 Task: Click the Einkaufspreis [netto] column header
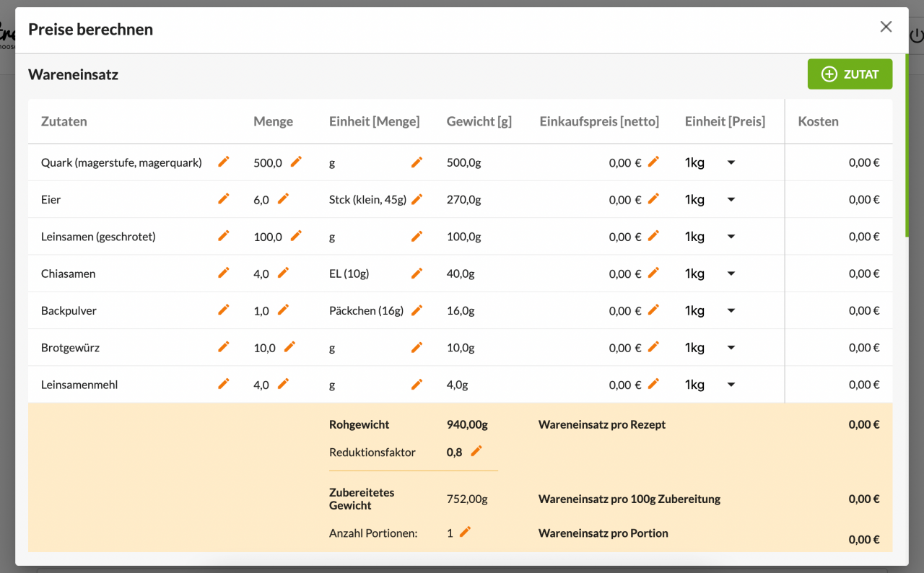pos(599,121)
